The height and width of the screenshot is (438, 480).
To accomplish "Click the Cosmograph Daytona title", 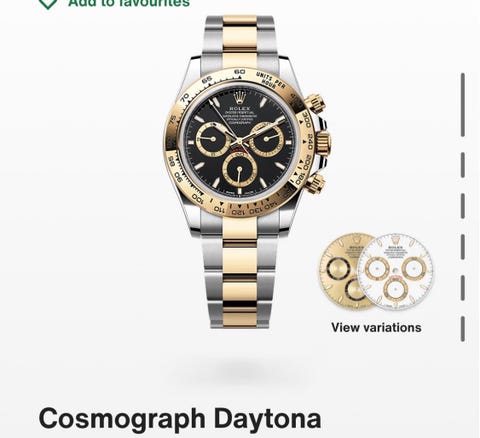I will [180, 419].
